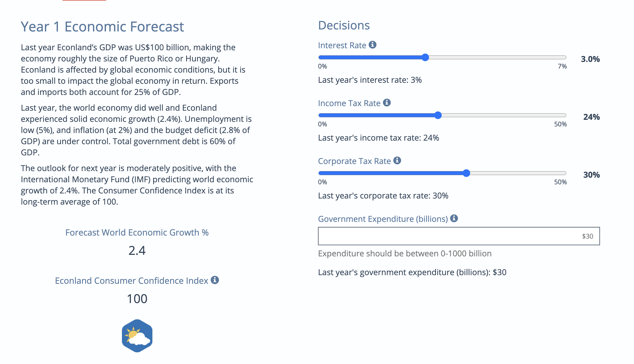Click the partly cloudy hexagon badge

137,336
